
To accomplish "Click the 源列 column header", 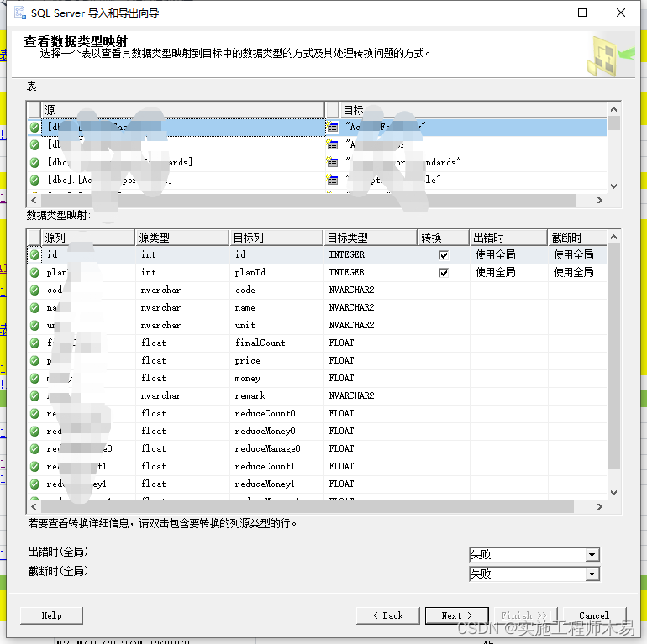I will (88, 238).
